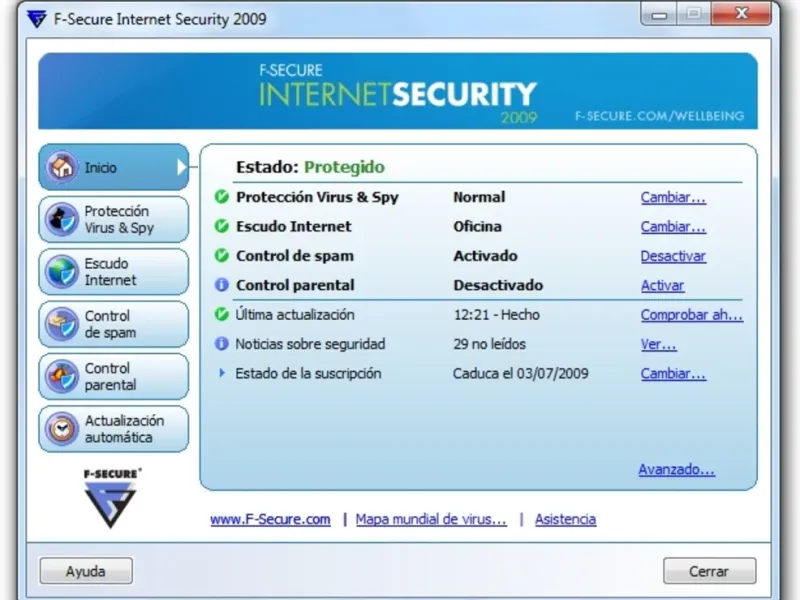The height and width of the screenshot is (600, 800).
Task: Close the F-Secure window with X
Action: (x=741, y=14)
